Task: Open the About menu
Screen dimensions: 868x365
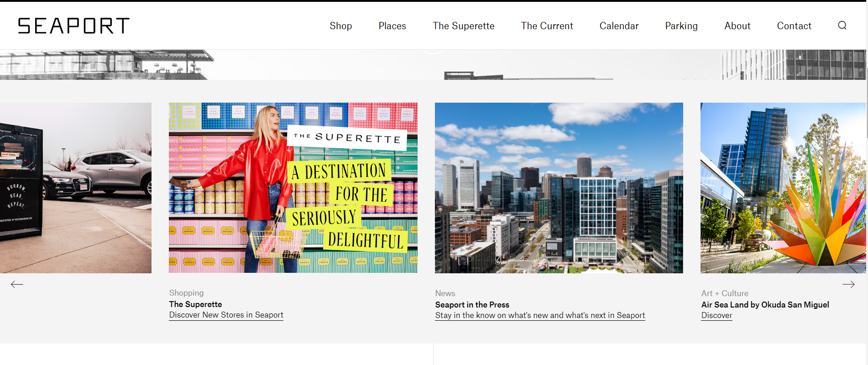Action: coord(737,26)
